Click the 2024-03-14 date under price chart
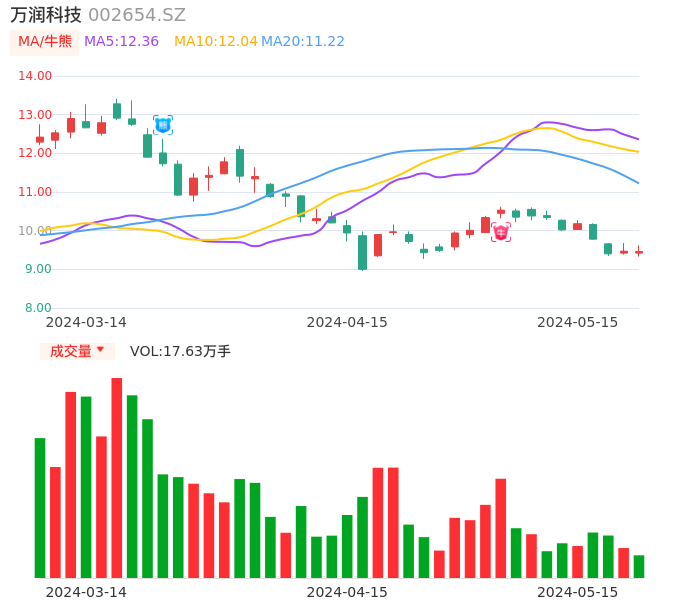The image size is (686, 606). coord(86,322)
